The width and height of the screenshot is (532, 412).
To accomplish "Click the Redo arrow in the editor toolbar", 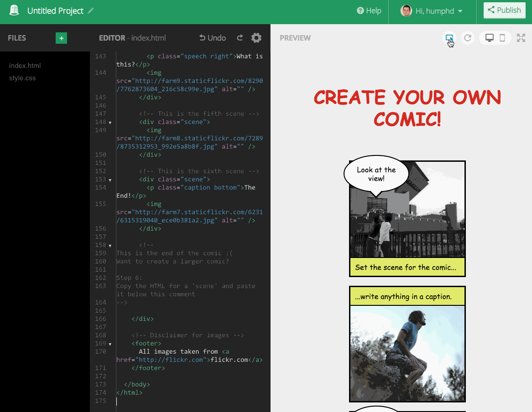I will (240, 38).
